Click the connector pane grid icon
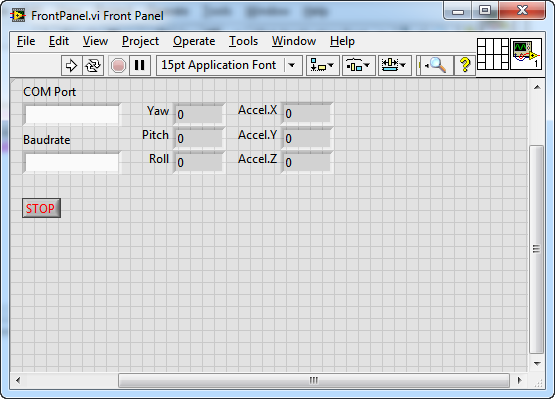This screenshot has height=399, width=555. [493, 54]
